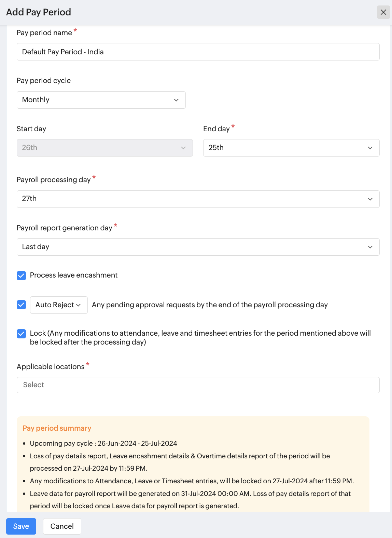Click chevron on Payroll processing day field
The height and width of the screenshot is (538, 392).
click(x=370, y=199)
